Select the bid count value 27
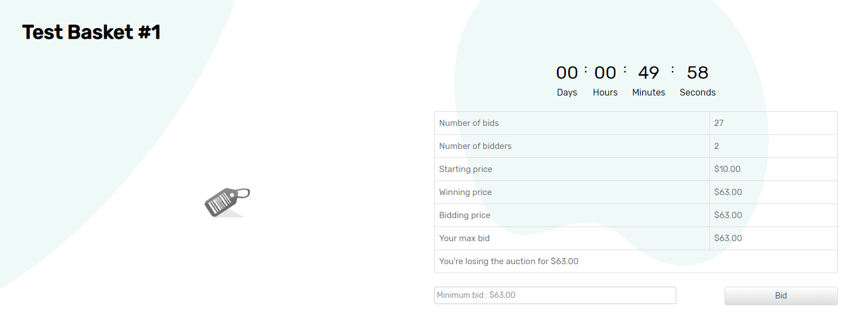This screenshot has height=326, width=868. [718, 123]
